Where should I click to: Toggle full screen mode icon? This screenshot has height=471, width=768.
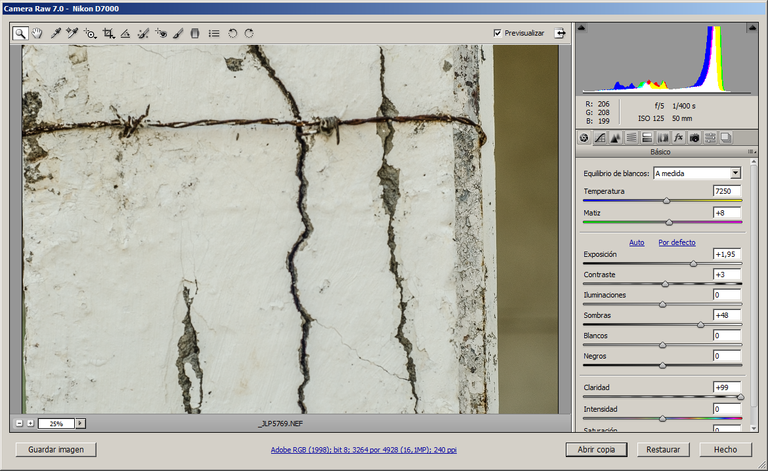[x=560, y=33]
